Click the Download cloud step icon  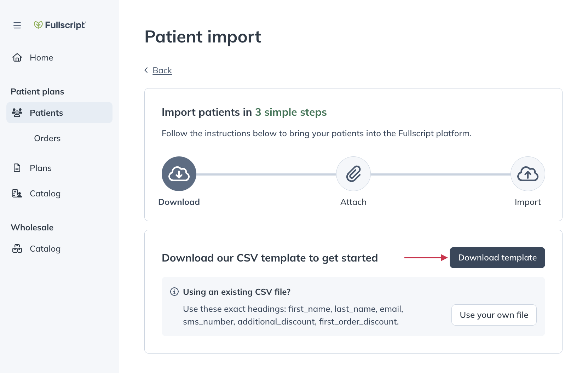click(179, 173)
